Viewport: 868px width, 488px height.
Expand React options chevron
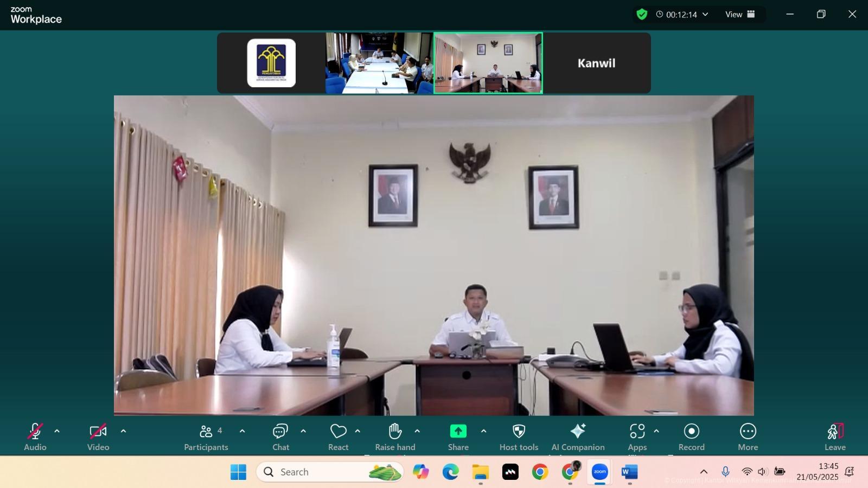tap(358, 431)
